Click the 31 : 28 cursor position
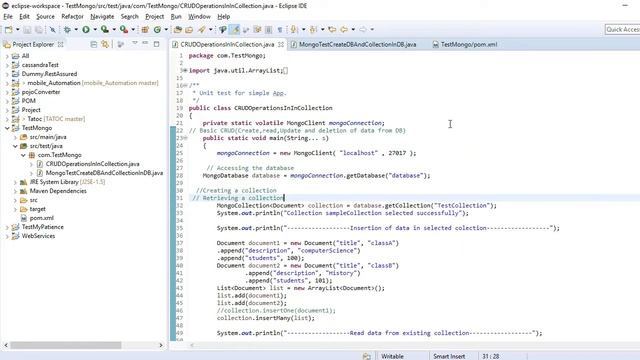640x360 pixels. pos(491,356)
